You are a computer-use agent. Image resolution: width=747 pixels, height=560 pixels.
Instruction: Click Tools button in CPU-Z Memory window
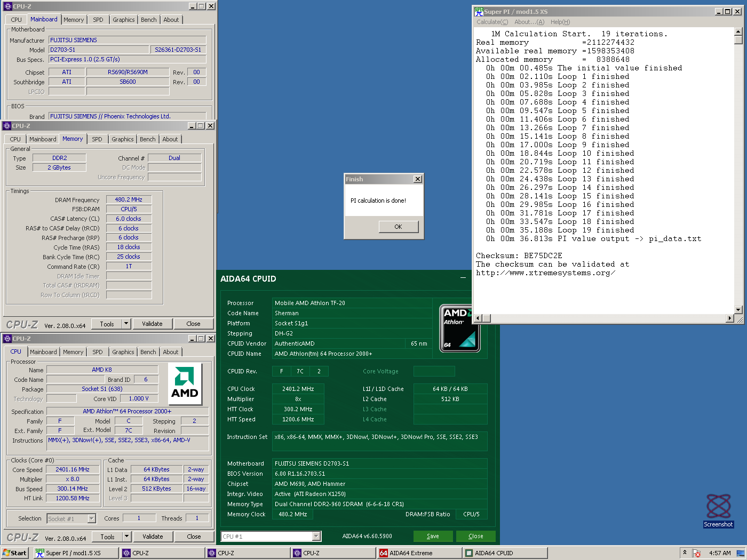pyautogui.click(x=107, y=324)
